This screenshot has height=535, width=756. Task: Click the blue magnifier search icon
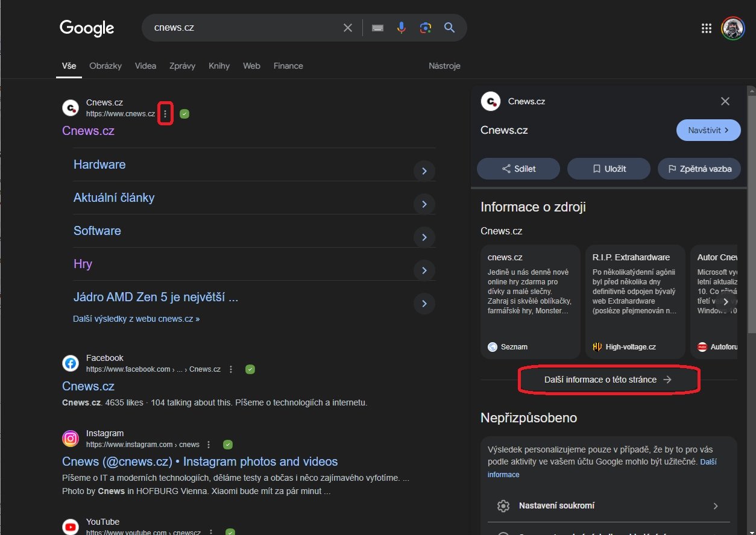tap(449, 28)
